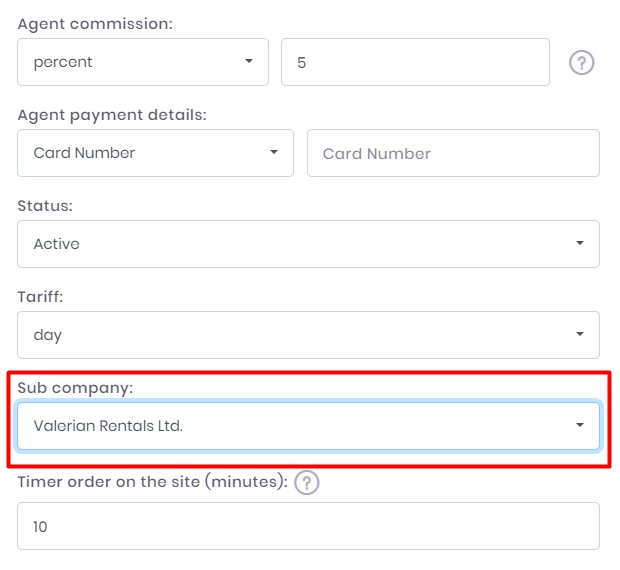Click the 'Tariff:' field label

42,297
